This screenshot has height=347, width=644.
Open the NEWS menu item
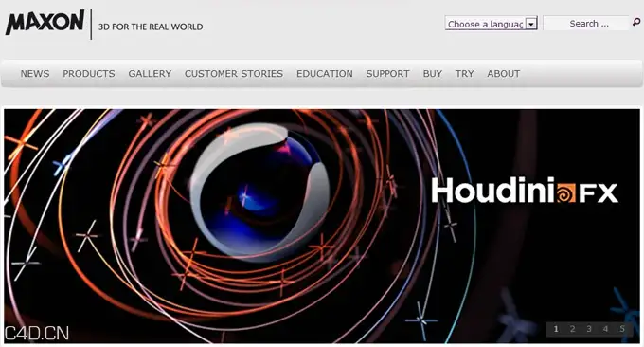pyautogui.click(x=35, y=74)
